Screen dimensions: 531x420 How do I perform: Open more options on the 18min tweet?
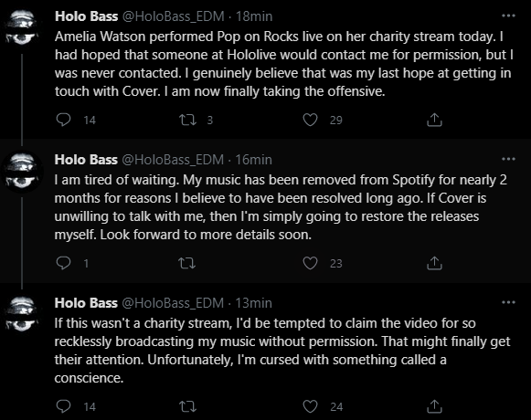pos(508,16)
